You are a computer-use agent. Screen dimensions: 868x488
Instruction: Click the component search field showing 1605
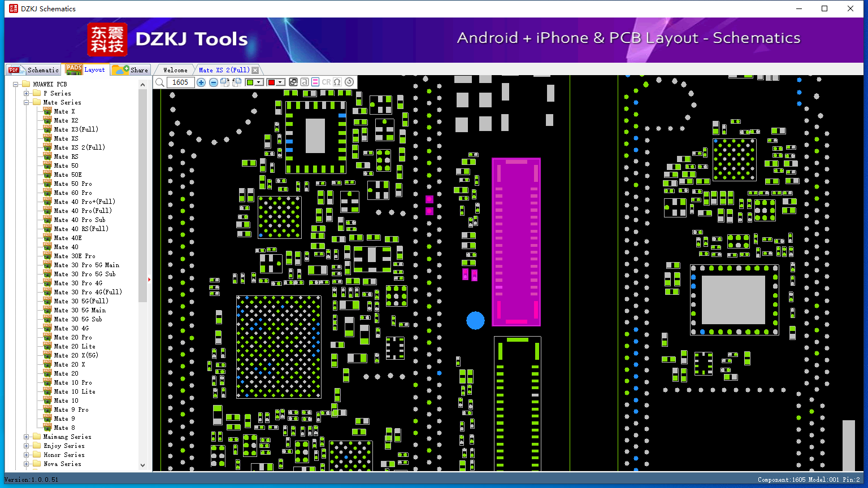[x=181, y=82]
